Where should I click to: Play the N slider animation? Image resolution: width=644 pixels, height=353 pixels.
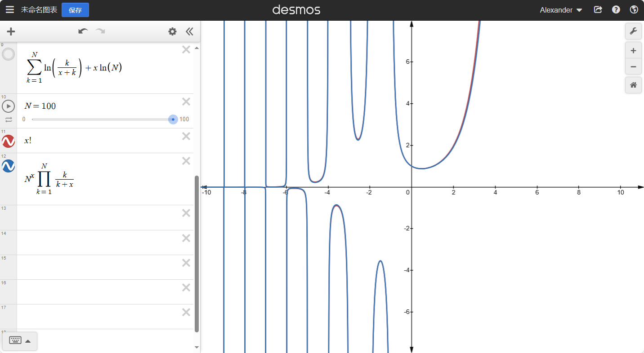9,106
